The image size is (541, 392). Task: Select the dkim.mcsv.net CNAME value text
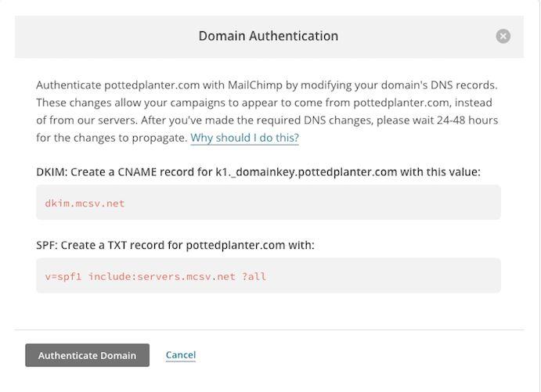point(85,203)
